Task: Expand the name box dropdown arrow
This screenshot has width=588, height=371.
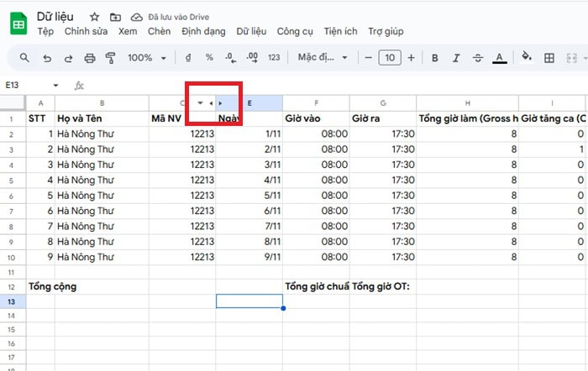Action: pos(56,86)
